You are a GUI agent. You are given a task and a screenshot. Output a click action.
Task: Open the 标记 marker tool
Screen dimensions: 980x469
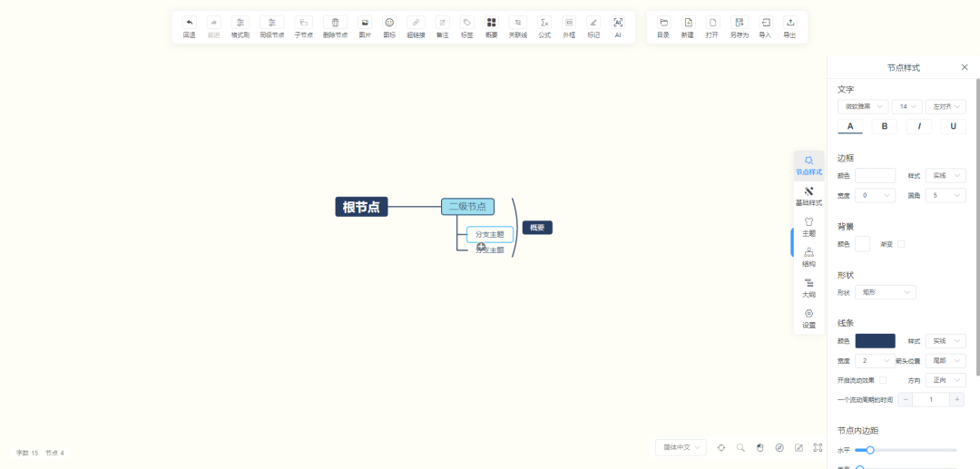(593, 23)
